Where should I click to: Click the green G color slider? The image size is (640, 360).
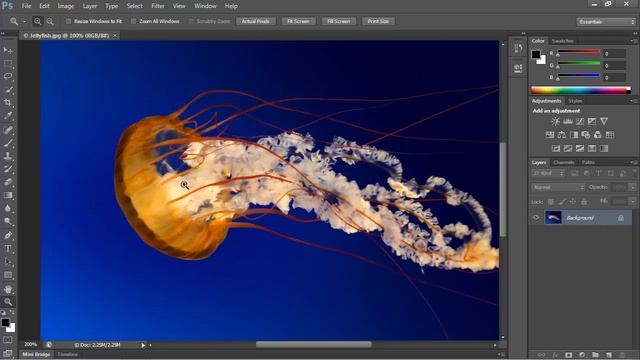tap(579, 63)
